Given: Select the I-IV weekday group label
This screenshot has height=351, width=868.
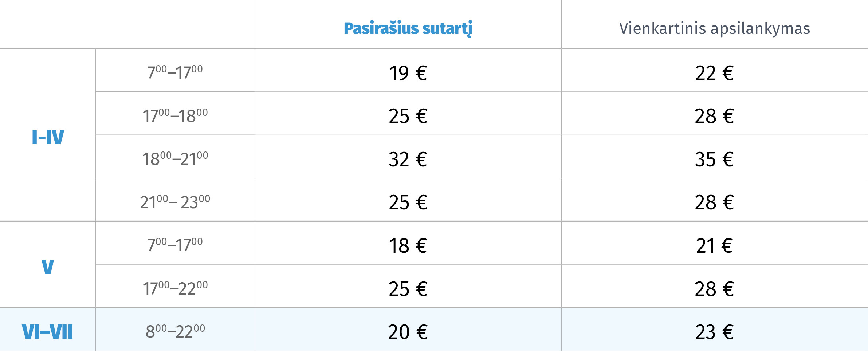Looking at the screenshot, I should [48, 137].
